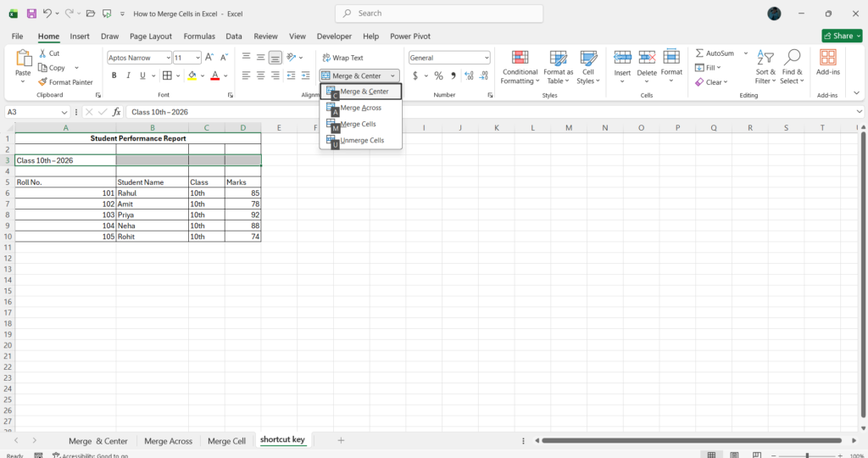Expand the Name Box dropdown arrow

(64, 112)
